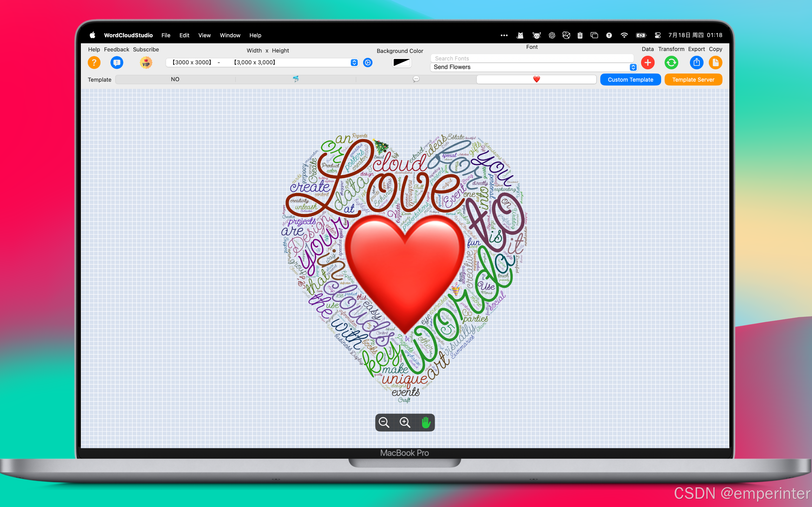
Task: Open the File menu in menu bar
Action: pos(166,35)
